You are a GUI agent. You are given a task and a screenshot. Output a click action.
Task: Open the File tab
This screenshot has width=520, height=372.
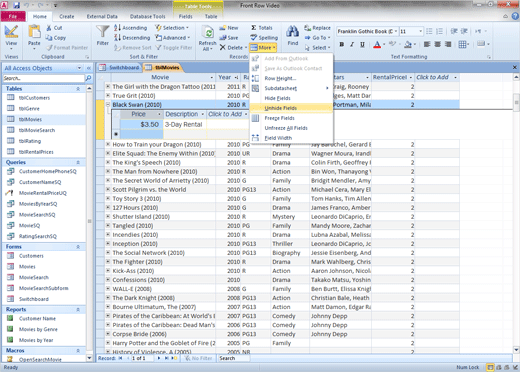pyautogui.click(x=13, y=16)
